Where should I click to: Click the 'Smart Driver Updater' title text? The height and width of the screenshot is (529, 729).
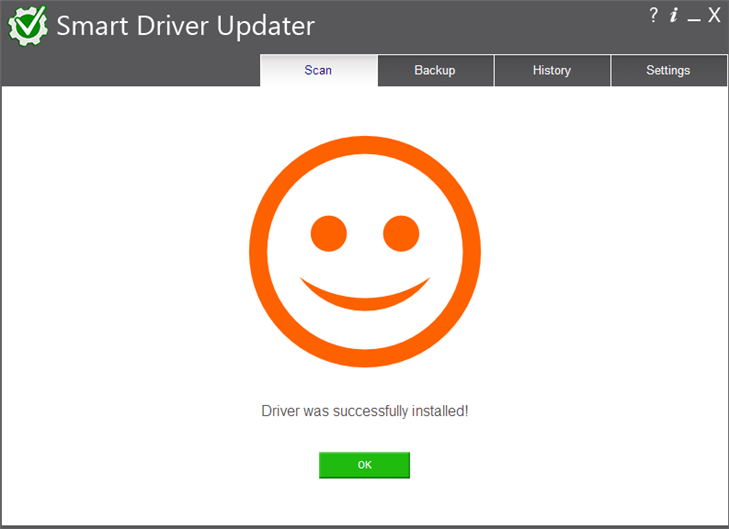185,26
